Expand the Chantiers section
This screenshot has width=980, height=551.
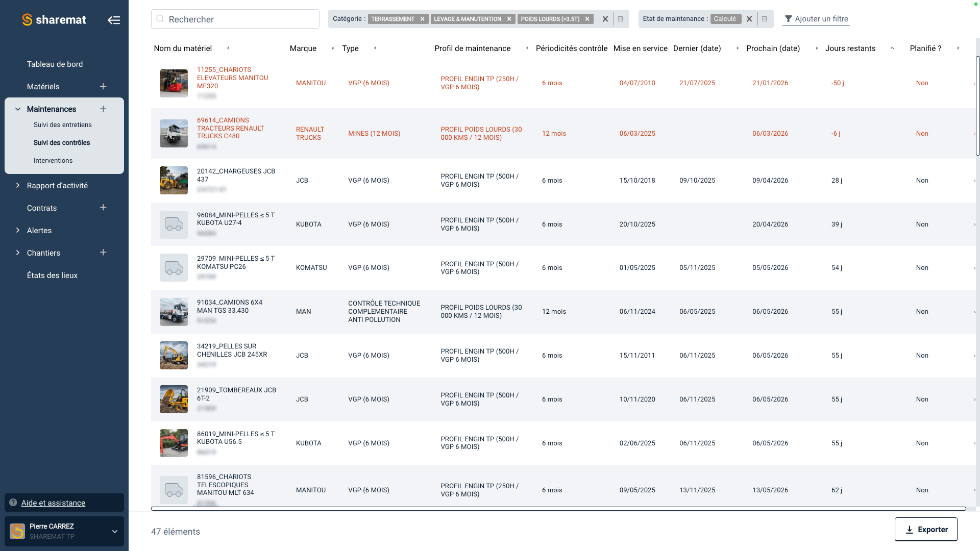[18, 253]
